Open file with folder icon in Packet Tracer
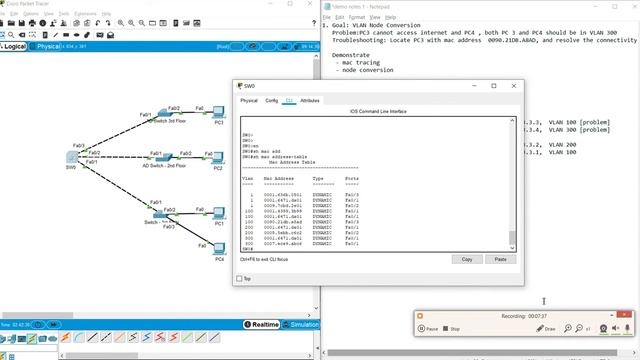This screenshot has height=360, width=640. (11, 23)
